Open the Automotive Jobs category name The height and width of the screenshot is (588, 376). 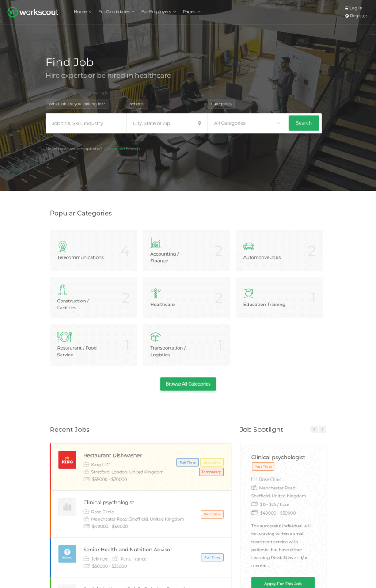(262, 258)
